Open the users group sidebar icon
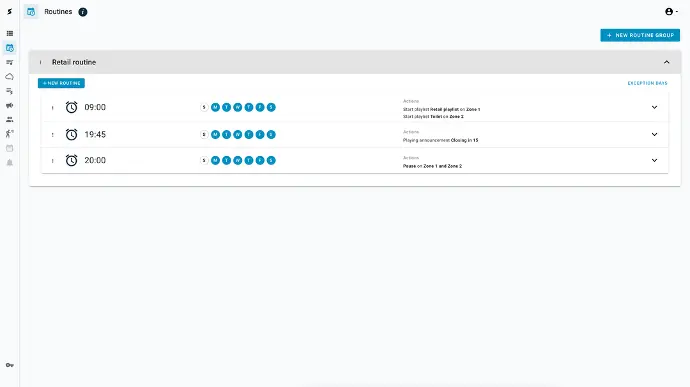The image size is (690, 387). tap(10, 120)
